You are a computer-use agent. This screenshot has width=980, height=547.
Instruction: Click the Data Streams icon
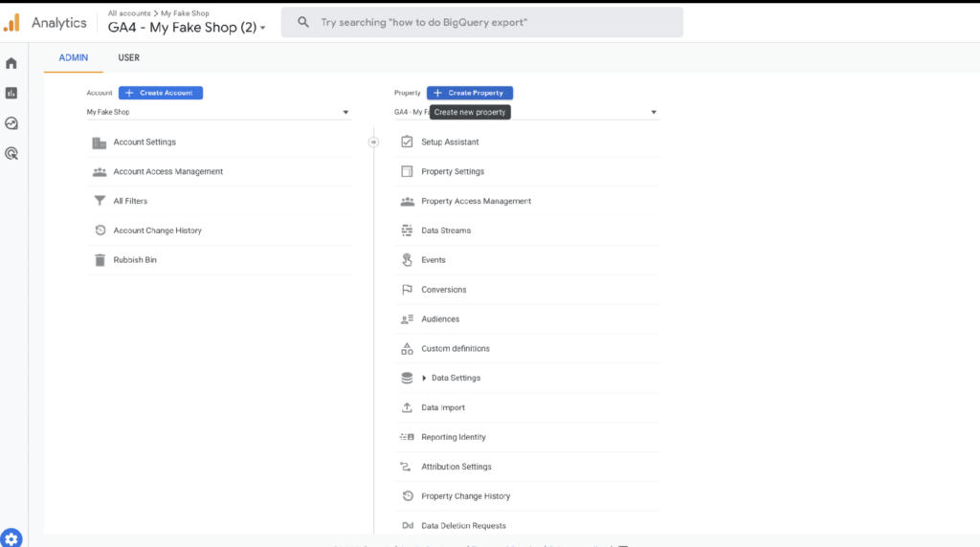click(407, 230)
